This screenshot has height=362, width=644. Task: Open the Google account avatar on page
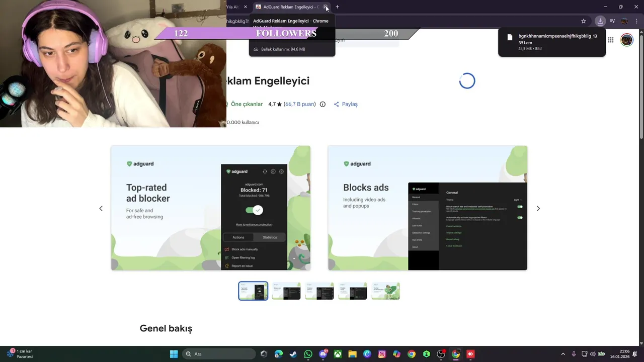(626, 40)
